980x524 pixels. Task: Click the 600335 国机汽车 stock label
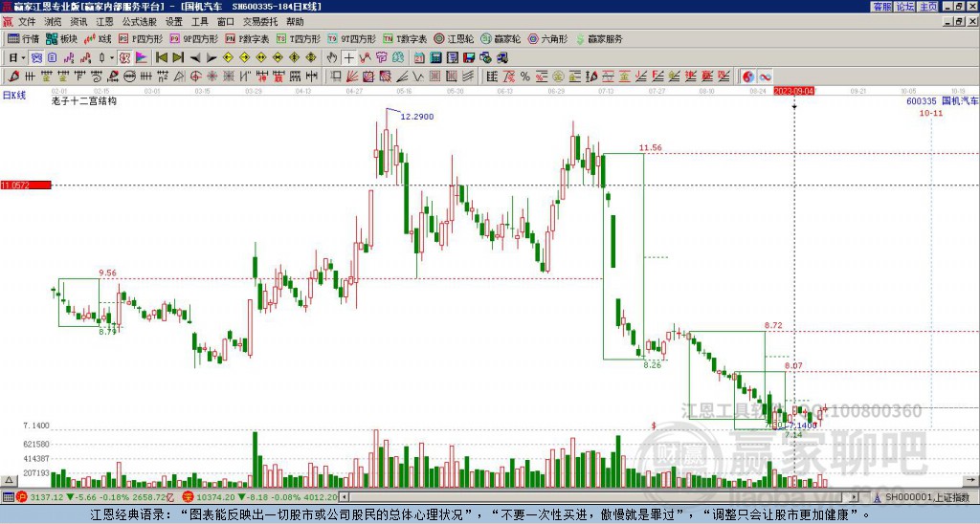tap(943, 100)
